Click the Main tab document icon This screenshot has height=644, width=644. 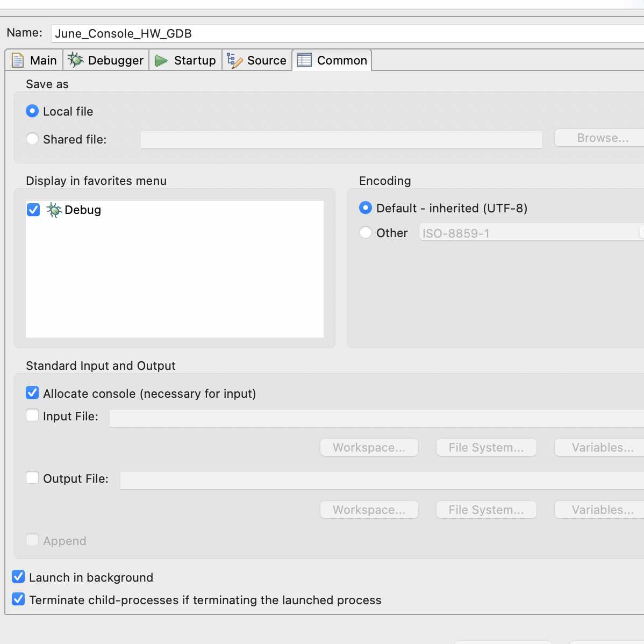18,60
